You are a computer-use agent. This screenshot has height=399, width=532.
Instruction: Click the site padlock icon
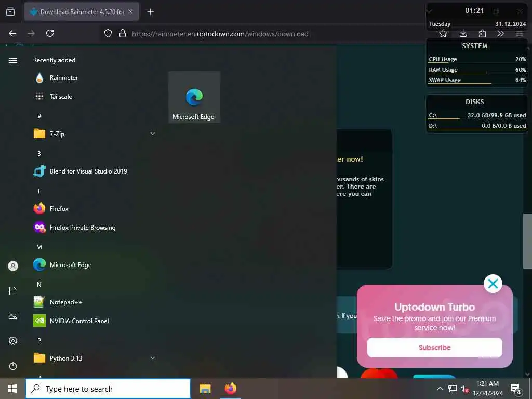tap(123, 33)
